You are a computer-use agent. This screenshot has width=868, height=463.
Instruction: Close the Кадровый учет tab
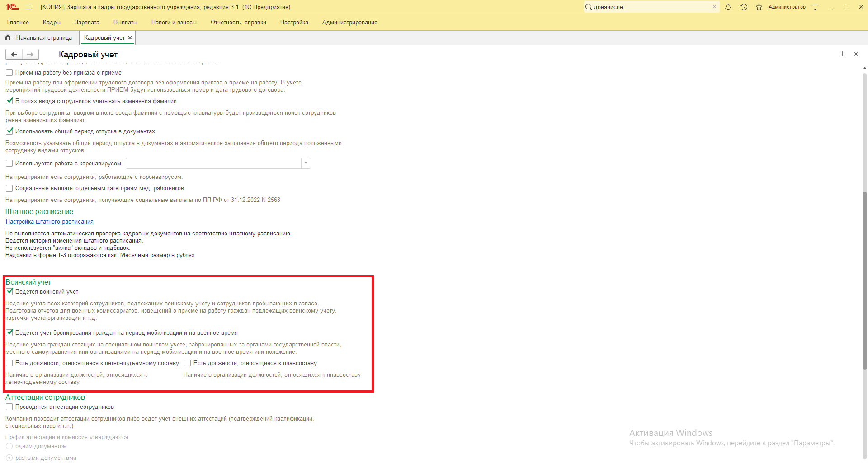pyautogui.click(x=130, y=38)
